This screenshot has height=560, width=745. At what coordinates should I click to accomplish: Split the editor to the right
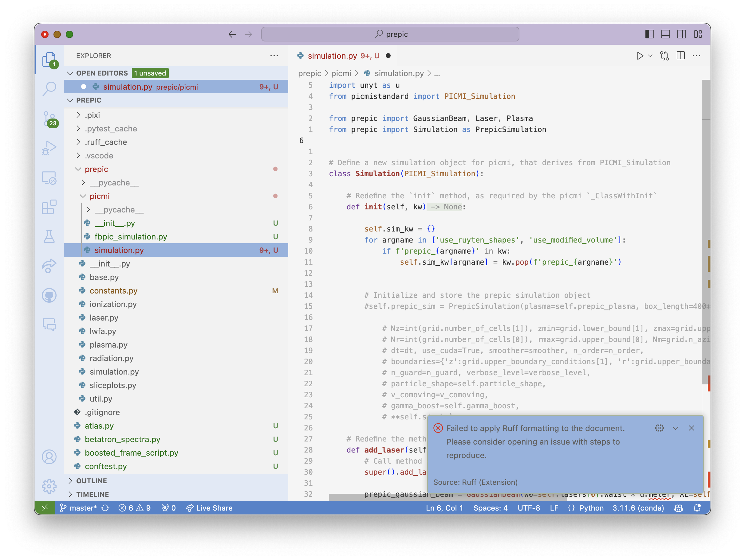point(680,56)
